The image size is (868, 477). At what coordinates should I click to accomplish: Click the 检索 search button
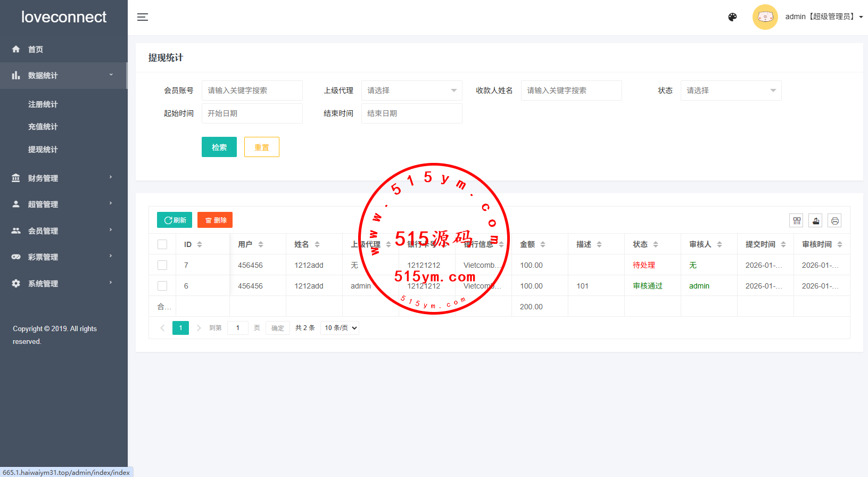click(x=219, y=147)
